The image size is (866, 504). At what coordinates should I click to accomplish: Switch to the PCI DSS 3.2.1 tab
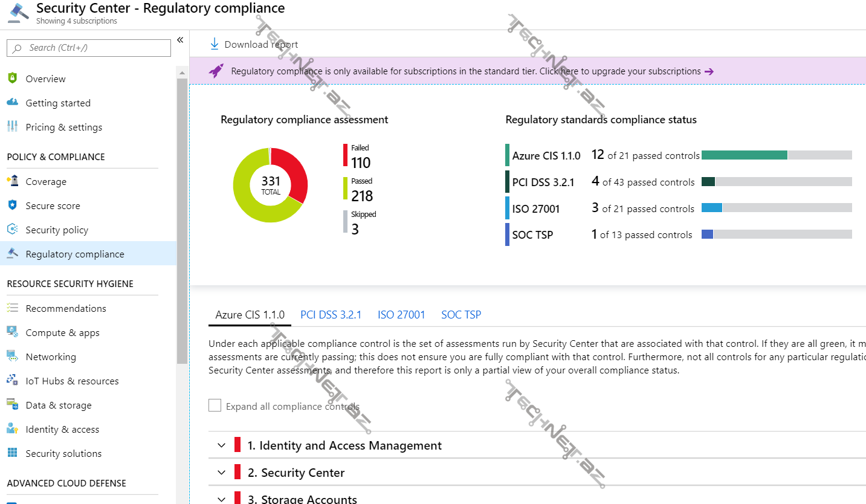coord(331,315)
